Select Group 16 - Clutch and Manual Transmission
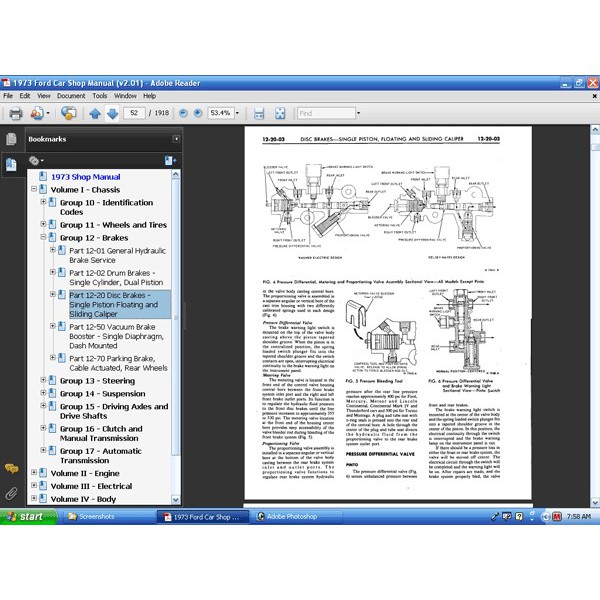The width and height of the screenshot is (600, 600). pyautogui.click(x=101, y=433)
